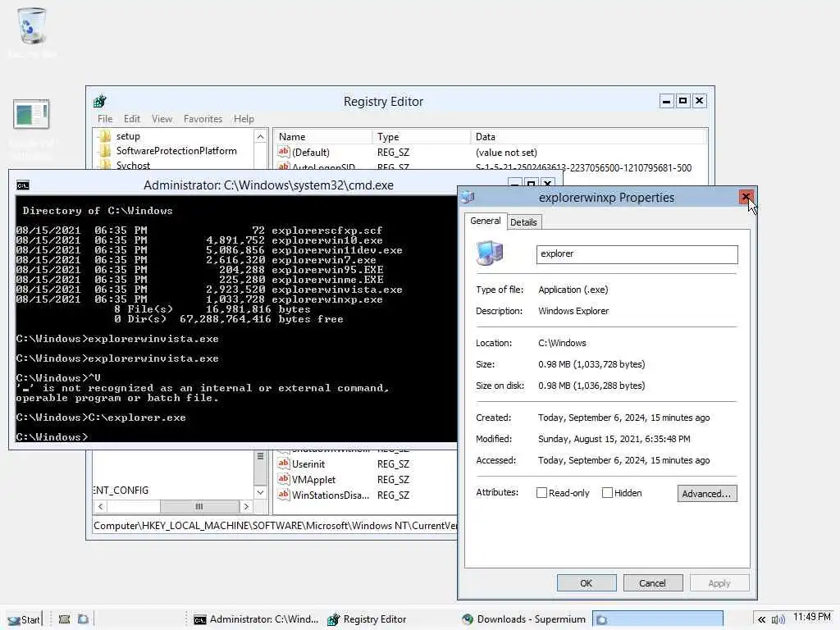This screenshot has height=630, width=840.
Task: Click Cancel in the Properties dialog
Action: [652, 583]
